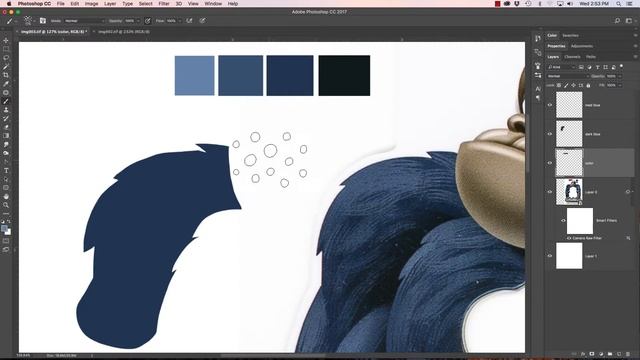Select the Hand tool
The height and width of the screenshot is (360, 640).
(6, 197)
